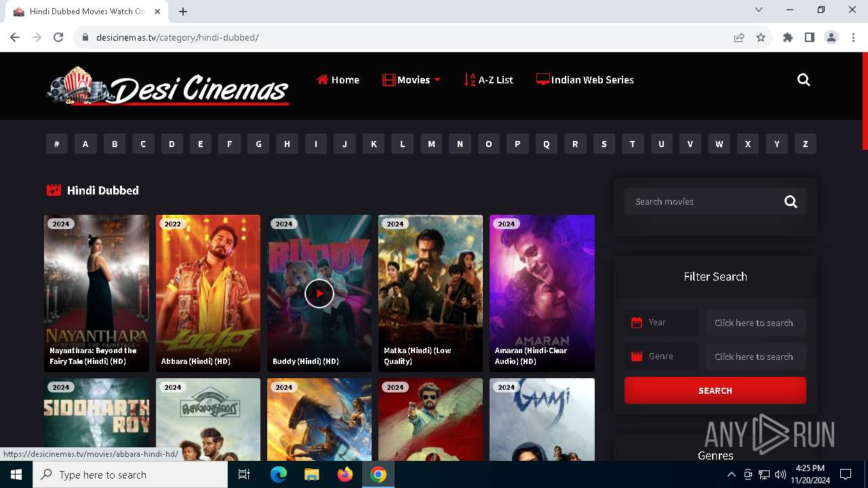Click the Type here to search box

click(130, 474)
